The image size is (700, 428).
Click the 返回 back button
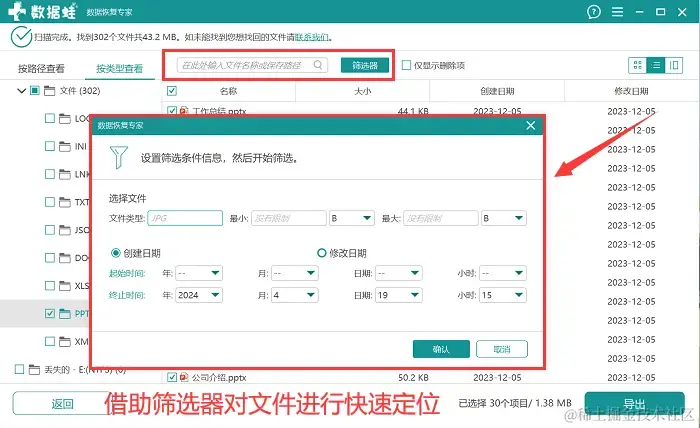coord(62,404)
